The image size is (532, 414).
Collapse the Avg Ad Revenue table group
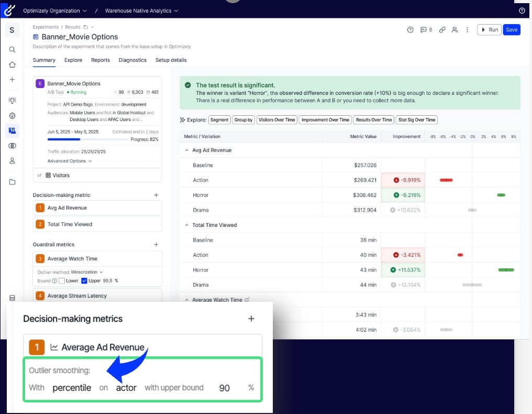pos(187,150)
